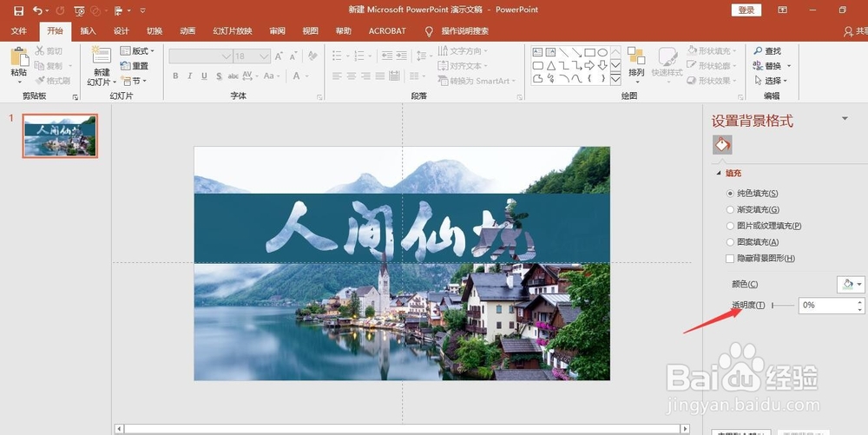The image size is (868, 435).
Task: Select 图案填充 pattern fill option
Action: [x=753, y=242]
